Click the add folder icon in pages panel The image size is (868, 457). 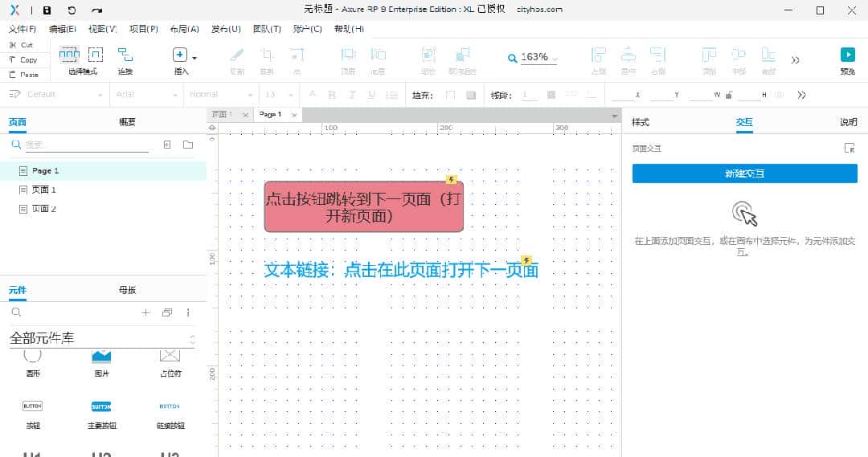click(188, 145)
